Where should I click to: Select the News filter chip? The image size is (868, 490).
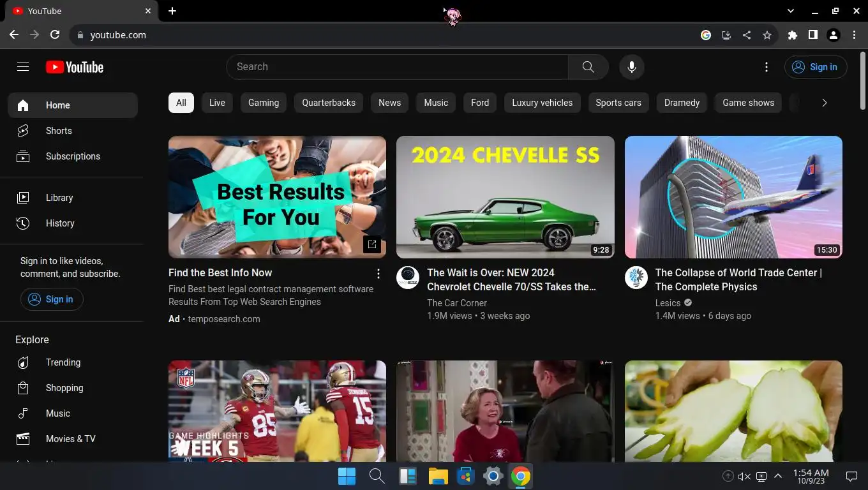[x=389, y=103]
